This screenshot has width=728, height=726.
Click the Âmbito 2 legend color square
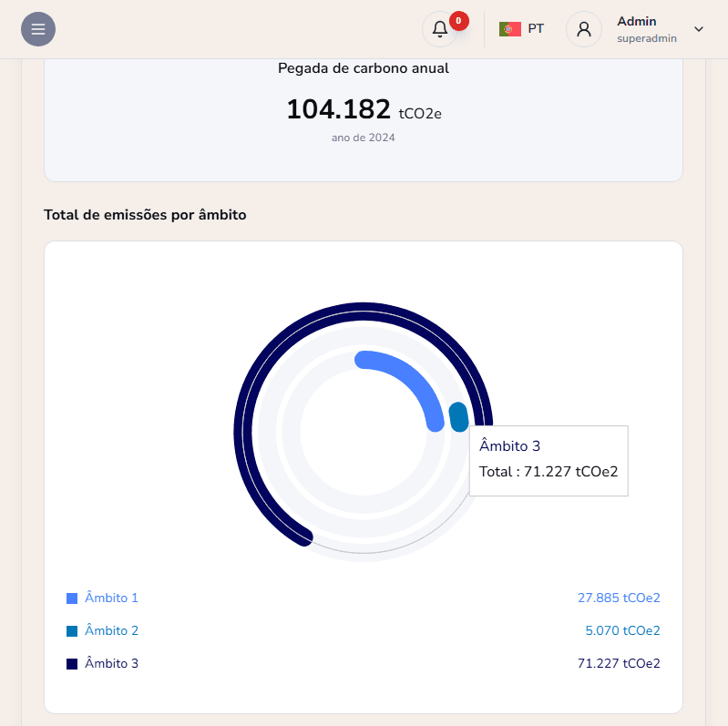(x=72, y=631)
